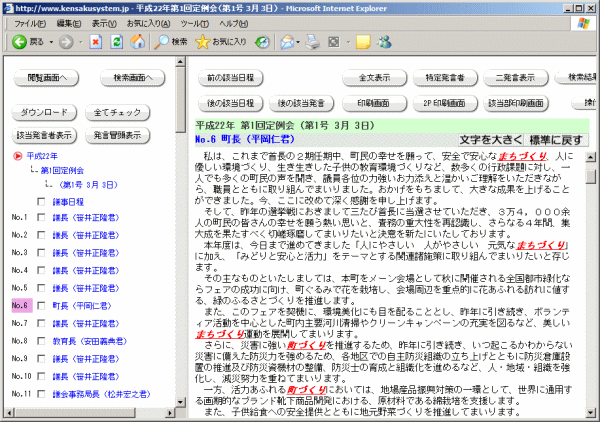600x422 pixels.
Task: Click the 文字を大きく button
Action: point(491,140)
